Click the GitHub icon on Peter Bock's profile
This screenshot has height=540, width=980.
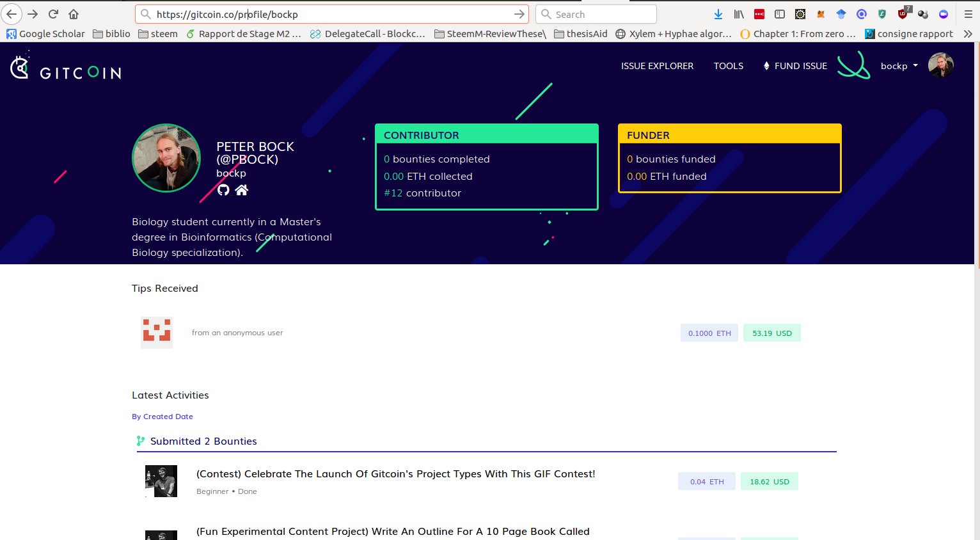coord(222,189)
